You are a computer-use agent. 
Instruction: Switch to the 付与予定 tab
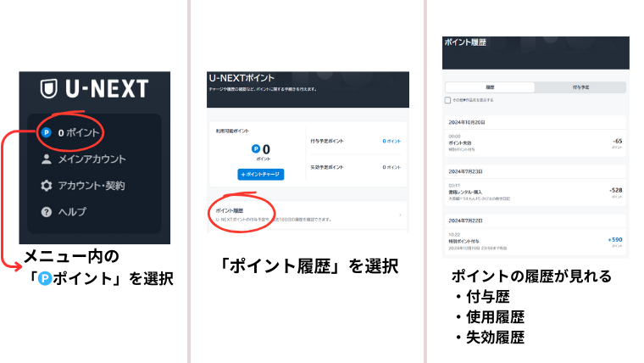pos(580,87)
